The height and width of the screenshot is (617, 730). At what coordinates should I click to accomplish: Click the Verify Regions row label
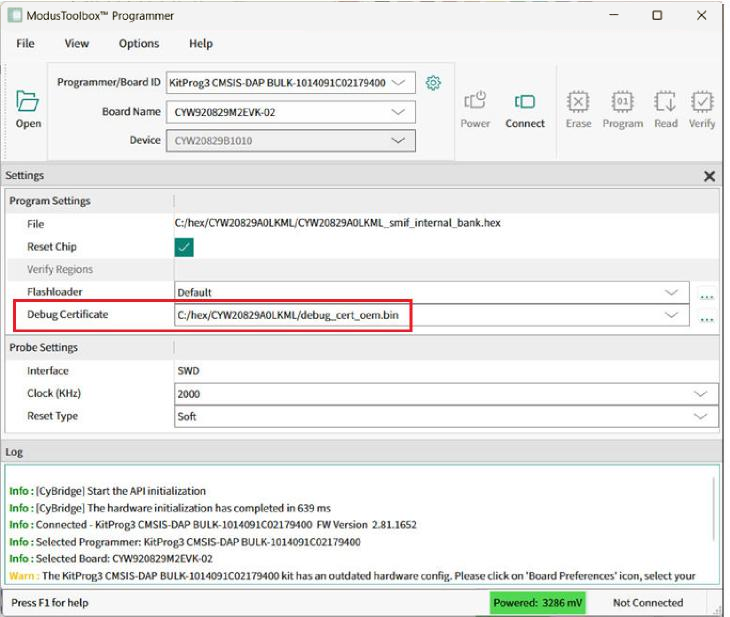click(60, 270)
